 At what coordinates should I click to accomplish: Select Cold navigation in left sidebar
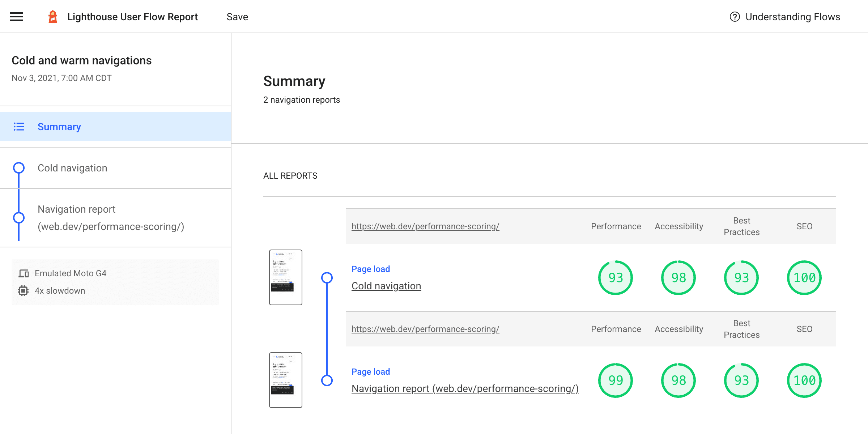(x=73, y=168)
